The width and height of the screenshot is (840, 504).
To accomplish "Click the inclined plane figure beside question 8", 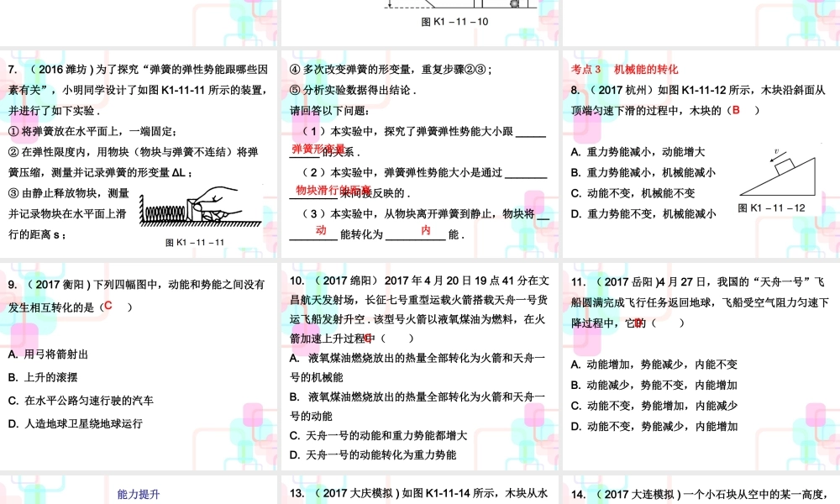I will click(x=781, y=172).
